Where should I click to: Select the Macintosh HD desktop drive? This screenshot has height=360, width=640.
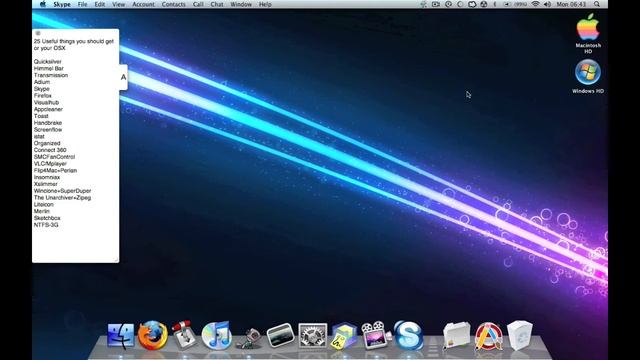tap(588, 33)
